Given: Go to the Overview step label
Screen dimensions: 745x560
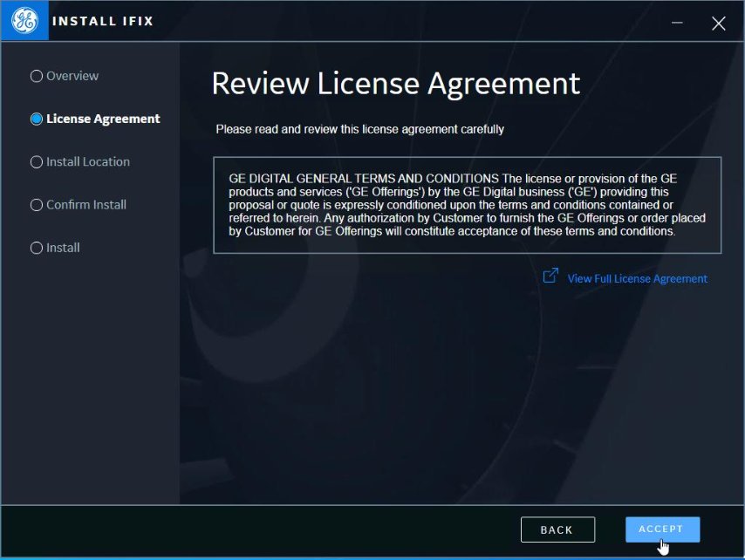Looking at the screenshot, I should coord(72,76).
